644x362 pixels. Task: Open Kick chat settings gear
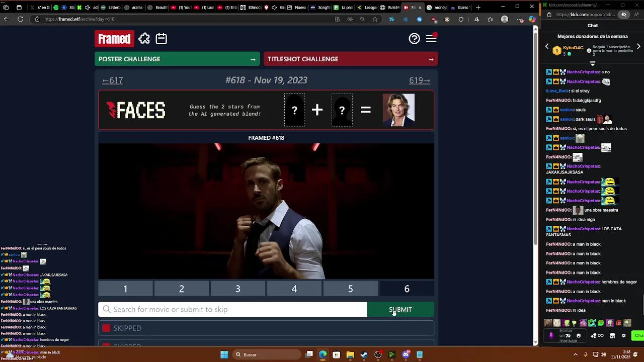coord(624,336)
